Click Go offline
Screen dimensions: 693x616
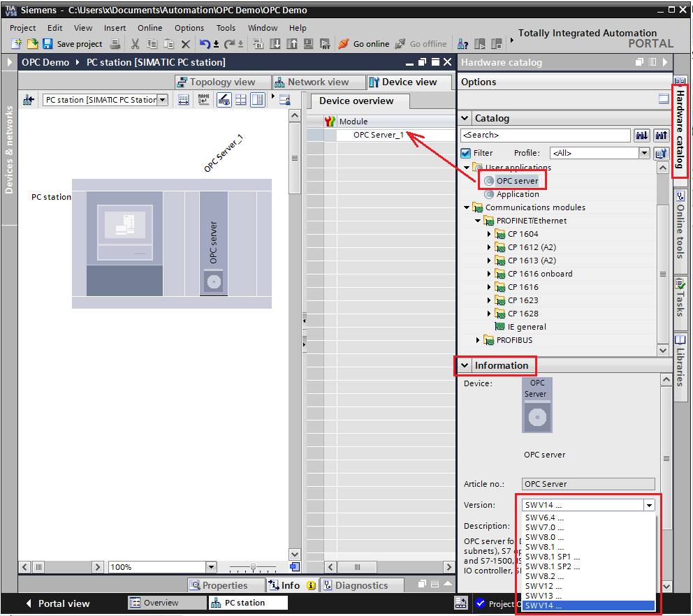tap(421, 44)
